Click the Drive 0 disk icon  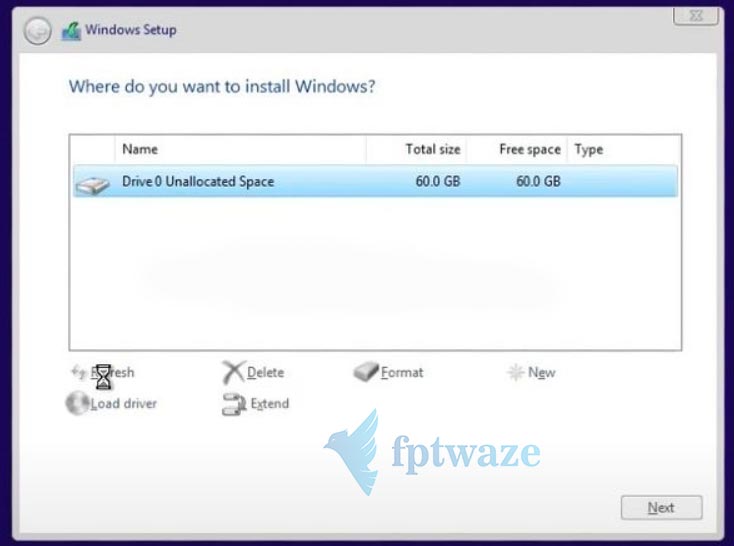pos(93,185)
